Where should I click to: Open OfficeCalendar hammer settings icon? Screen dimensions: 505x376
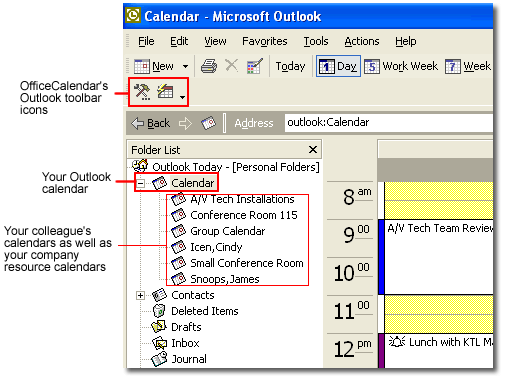tap(142, 92)
